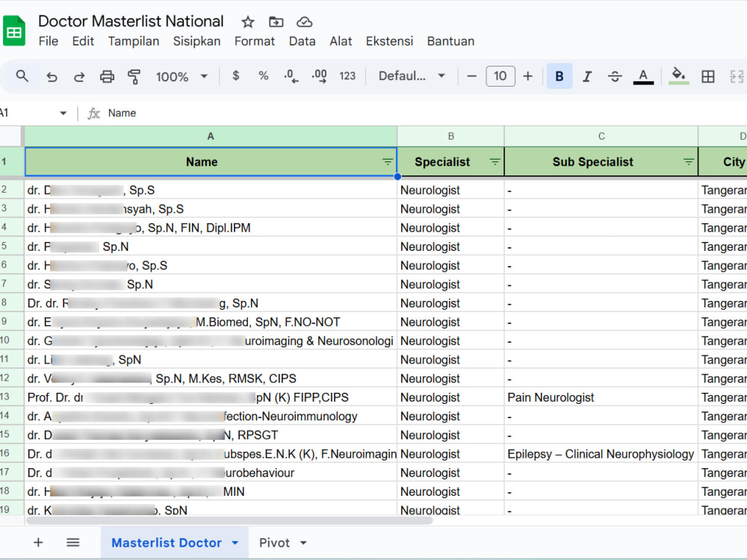
Task: Click the merge cells icon
Action: [737, 76]
